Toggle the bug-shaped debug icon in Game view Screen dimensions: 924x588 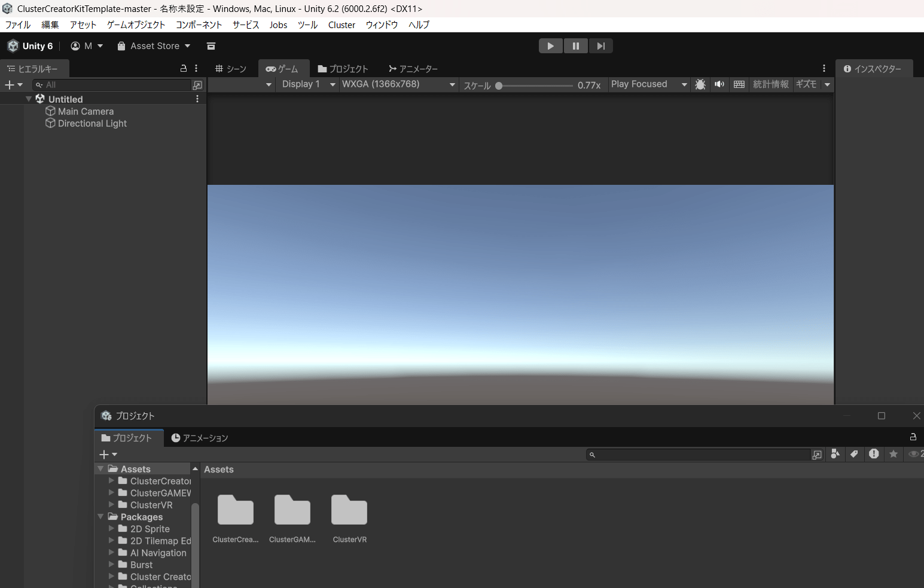(700, 84)
